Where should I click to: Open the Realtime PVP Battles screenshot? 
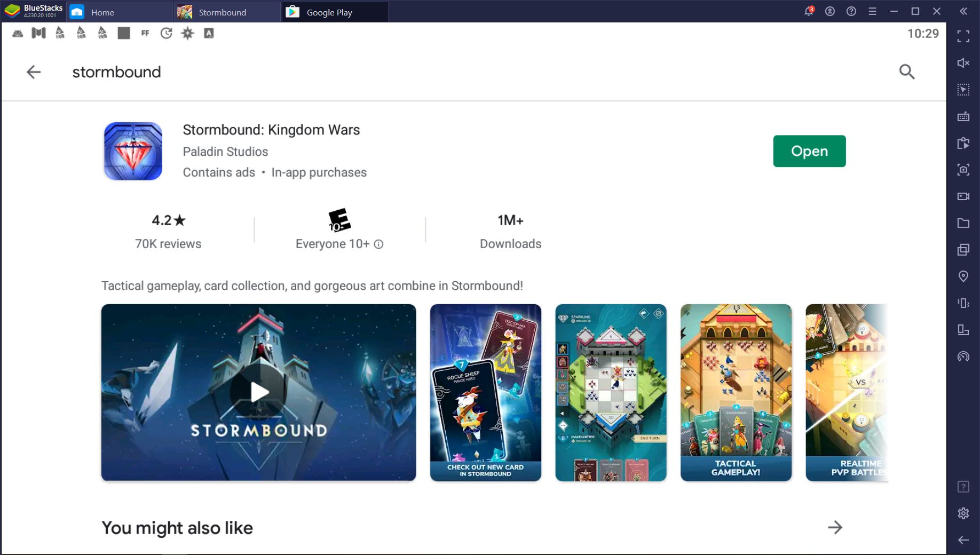pos(847,392)
